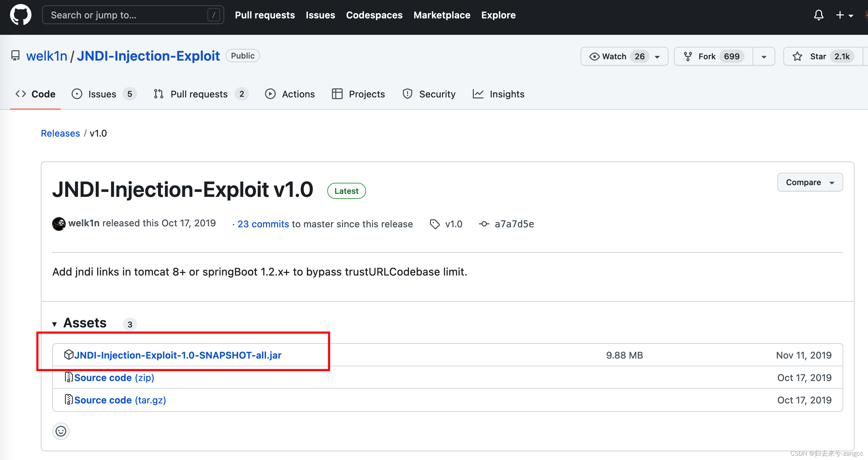868x460 pixels.
Task: Open the GitHub home logo
Action: tap(20, 15)
